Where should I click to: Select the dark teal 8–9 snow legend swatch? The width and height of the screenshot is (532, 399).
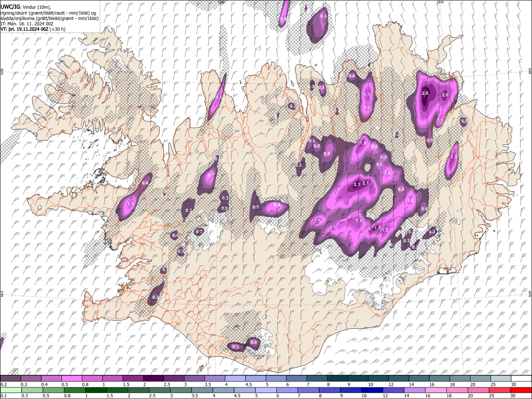pos(337,378)
